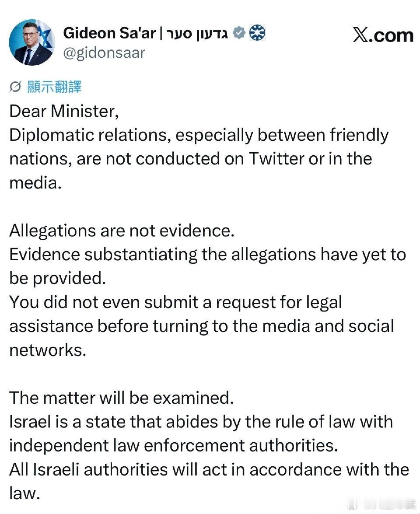Show translation via 顯示翻譯 link

[54, 87]
